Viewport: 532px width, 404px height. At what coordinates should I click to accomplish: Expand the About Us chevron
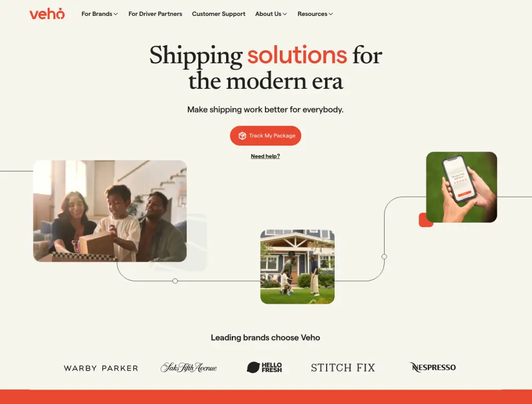pos(285,14)
